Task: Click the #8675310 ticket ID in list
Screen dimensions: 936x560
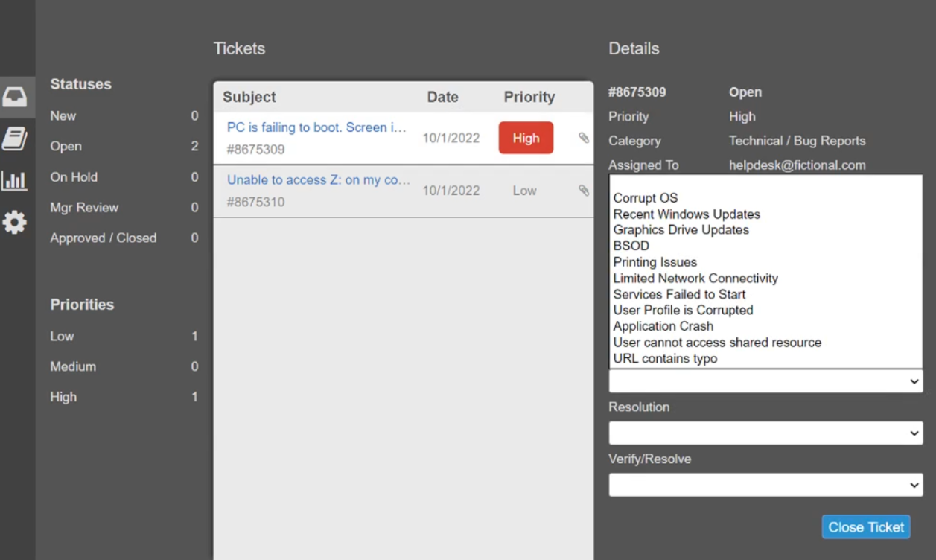Action: pos(255,202)
